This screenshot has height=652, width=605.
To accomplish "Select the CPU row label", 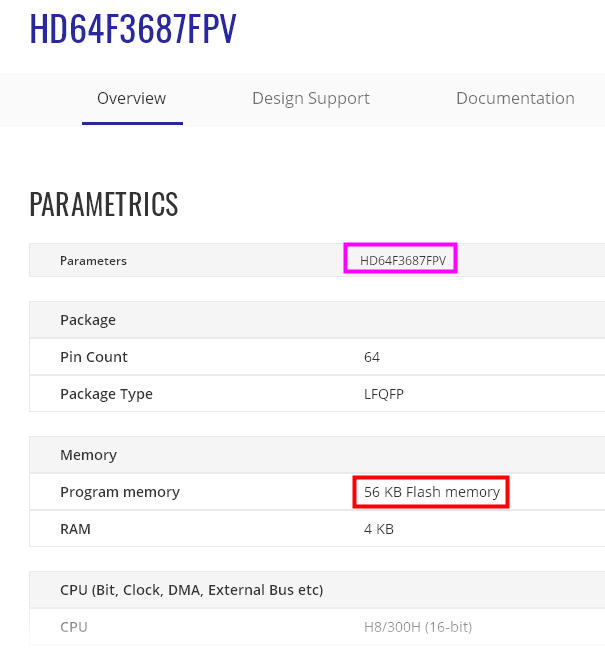I will coord(74,627).
